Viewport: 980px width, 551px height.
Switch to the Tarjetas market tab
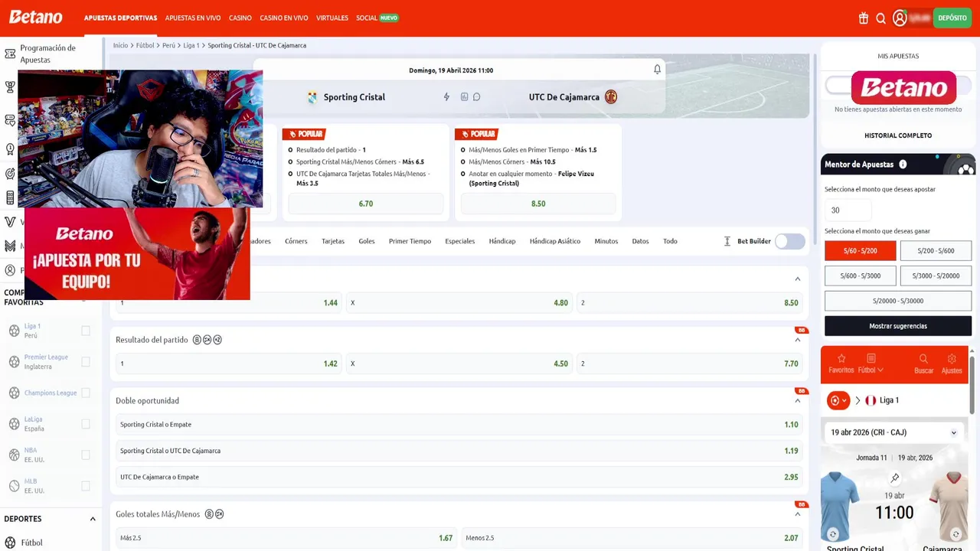pyautogui.click(x=333, y=241)
